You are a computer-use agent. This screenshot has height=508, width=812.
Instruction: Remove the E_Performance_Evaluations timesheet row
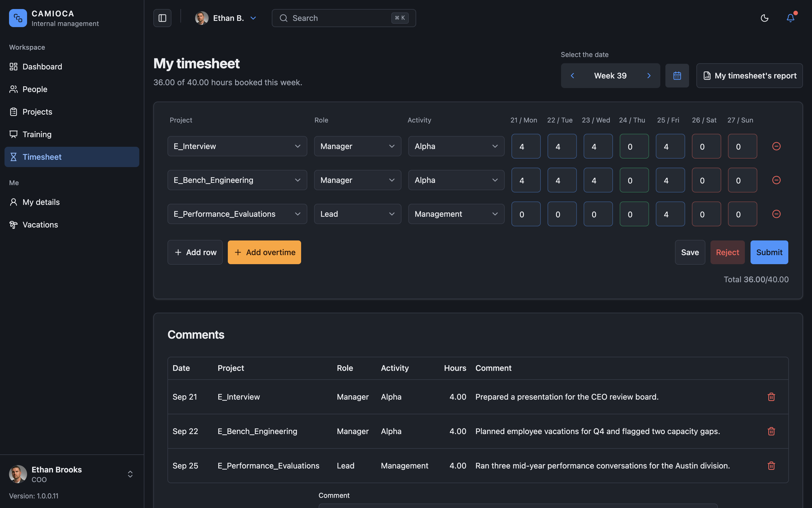pos(776,214)
